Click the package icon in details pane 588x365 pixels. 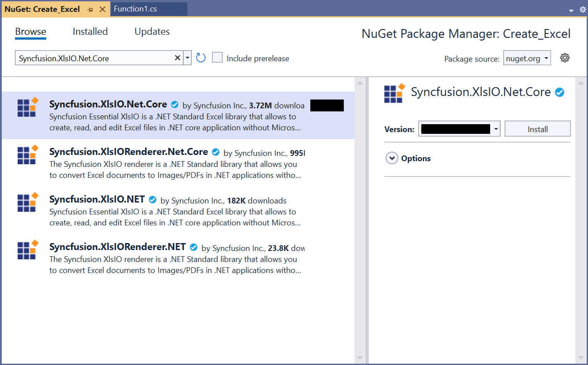(x=394, y=93)
